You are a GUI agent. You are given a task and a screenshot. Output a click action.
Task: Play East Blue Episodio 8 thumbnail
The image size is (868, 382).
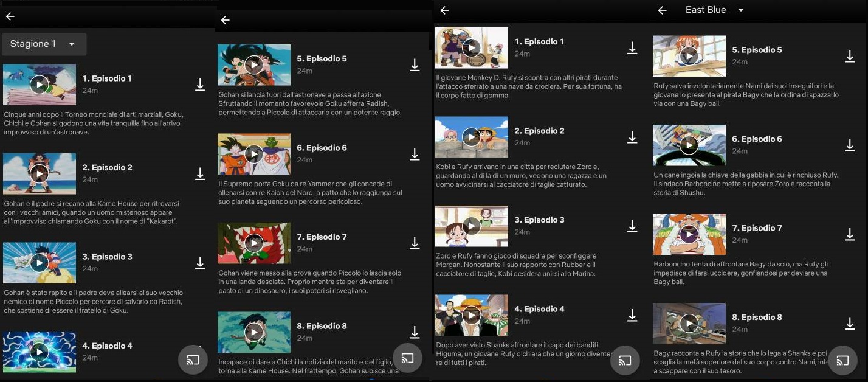[x=689, y=323]
